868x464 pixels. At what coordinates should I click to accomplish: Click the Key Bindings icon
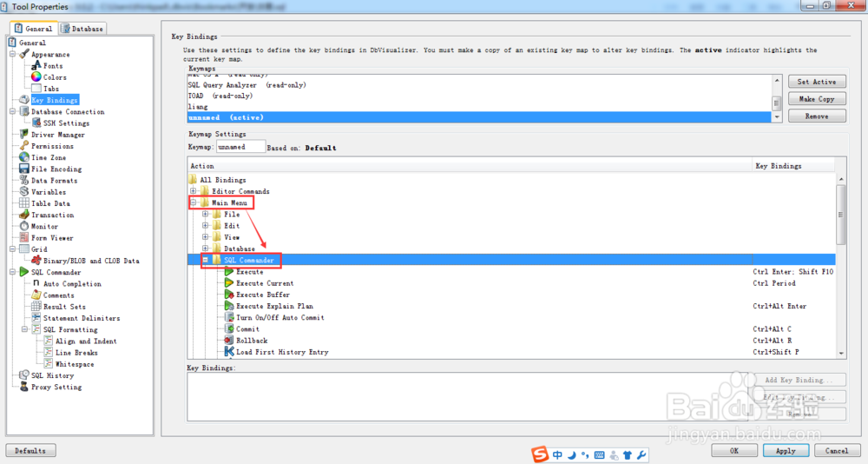point(23,100)
